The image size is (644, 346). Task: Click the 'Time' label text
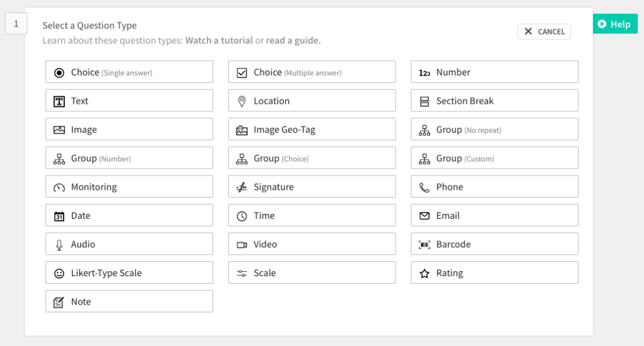264,216
